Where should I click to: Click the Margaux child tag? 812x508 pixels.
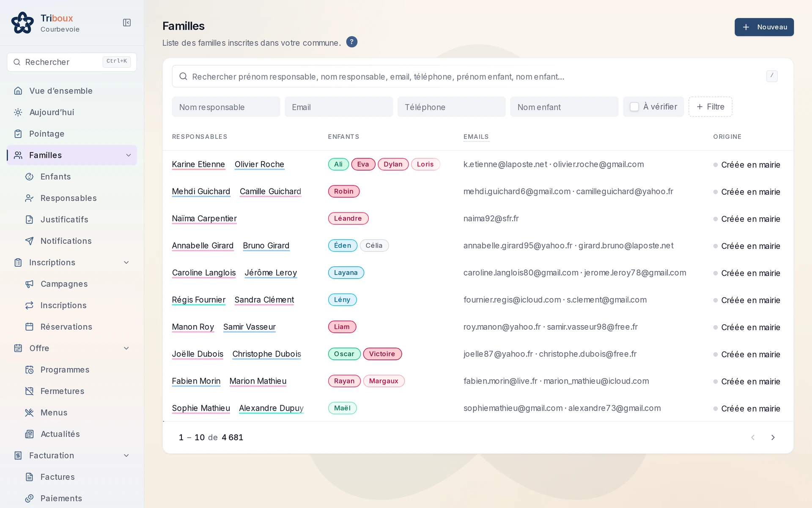pyautogui.click(x=384, y=381)
